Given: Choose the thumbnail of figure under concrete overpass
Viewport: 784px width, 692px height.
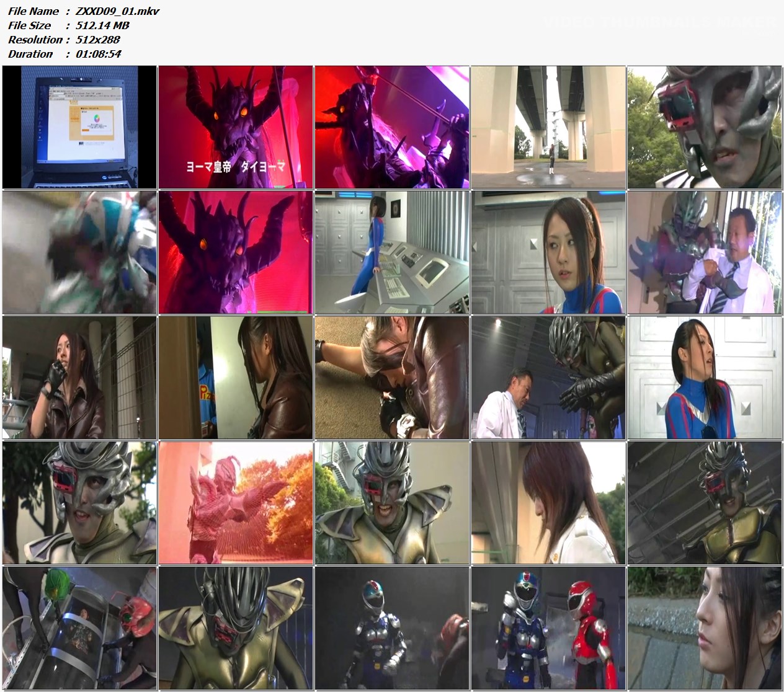Looking at the screenshot, I should (x=548, y=127).
